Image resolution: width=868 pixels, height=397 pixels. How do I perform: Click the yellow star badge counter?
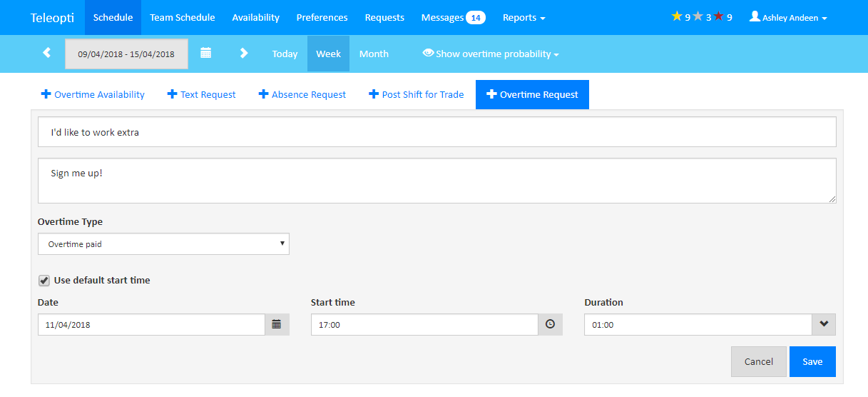681,17
